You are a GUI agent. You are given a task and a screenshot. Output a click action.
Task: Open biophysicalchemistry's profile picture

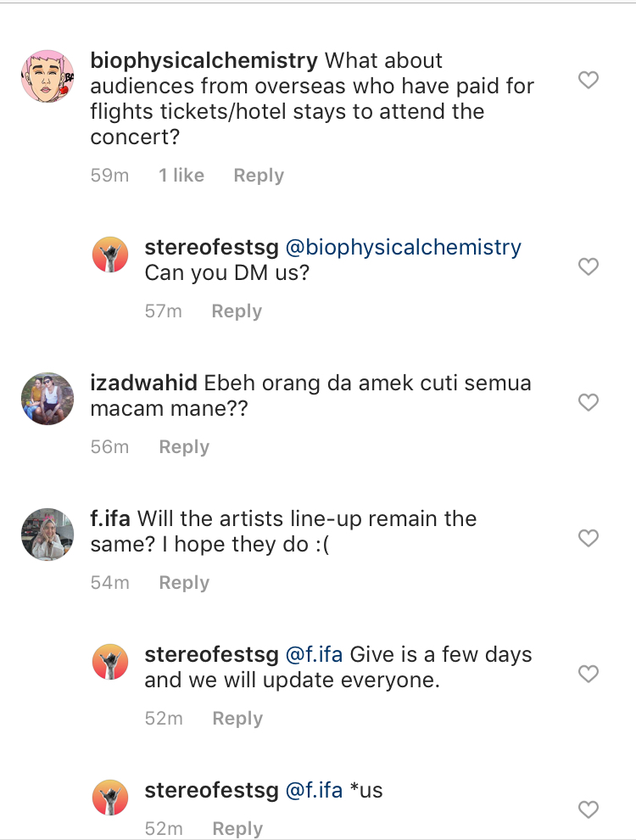(47, 76)
